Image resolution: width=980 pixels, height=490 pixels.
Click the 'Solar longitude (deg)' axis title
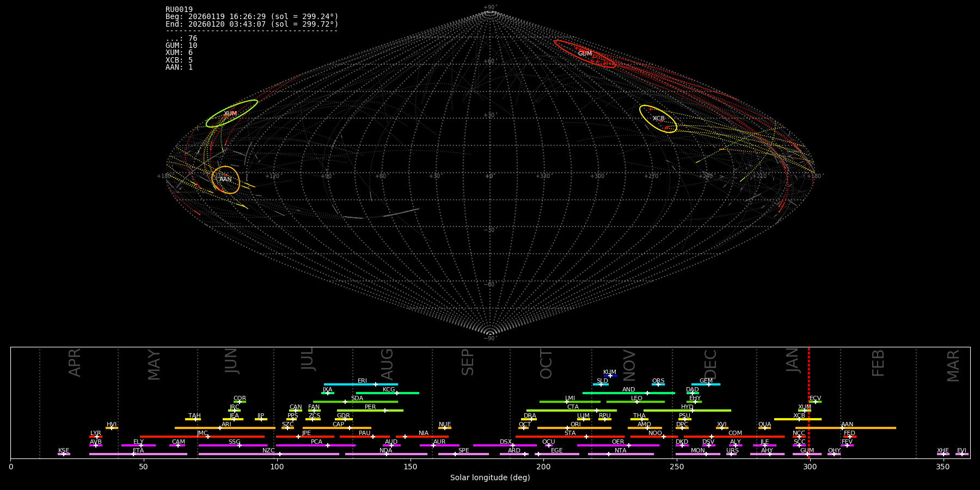[490, 477]
